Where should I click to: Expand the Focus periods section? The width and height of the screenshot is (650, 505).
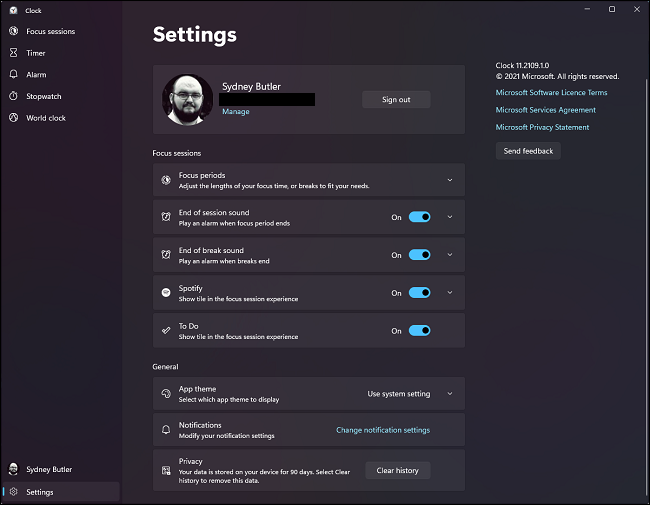[x=449, y=180]
